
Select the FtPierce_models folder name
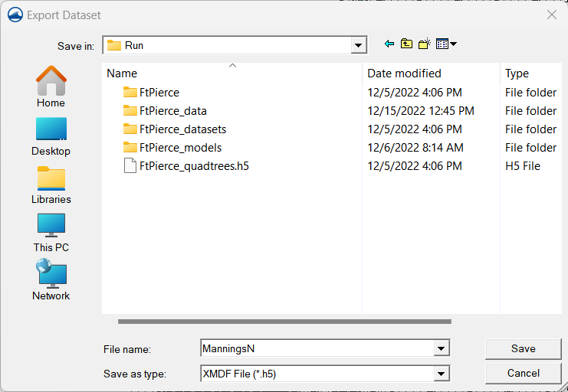[x=180, y=148]
